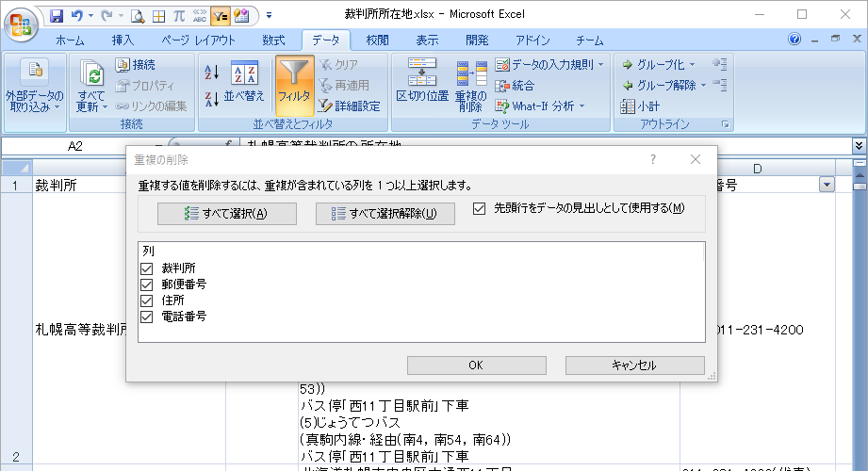Close the 重複の削除 dialog
The height and width of the screenshot is (471, 868).
tap(696, 160)
